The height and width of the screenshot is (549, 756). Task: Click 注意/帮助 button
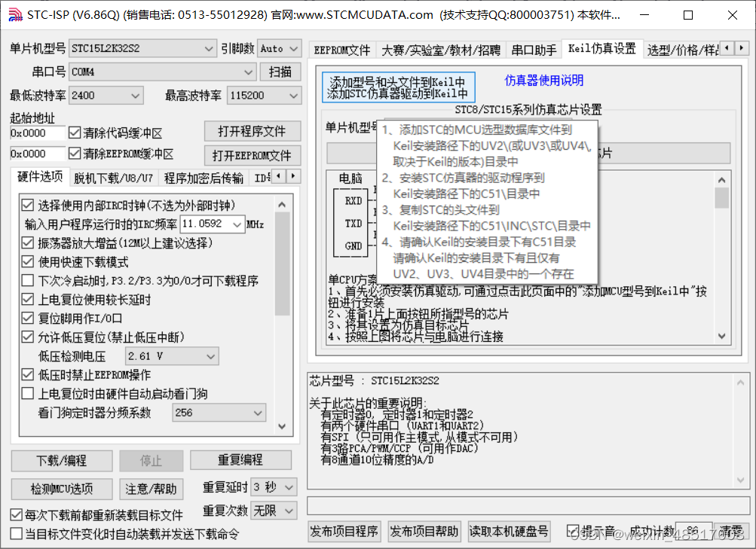click(x=152, y=489)
